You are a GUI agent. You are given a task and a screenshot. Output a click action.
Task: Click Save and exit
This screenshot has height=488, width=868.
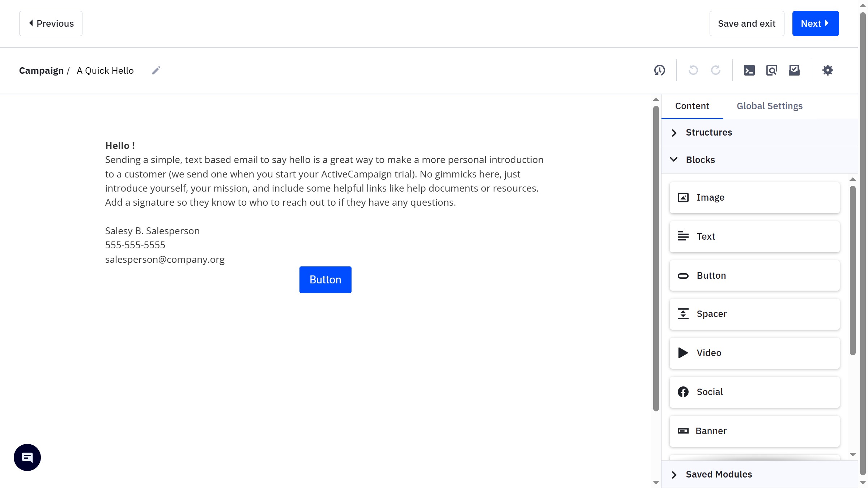click(746, 23)
